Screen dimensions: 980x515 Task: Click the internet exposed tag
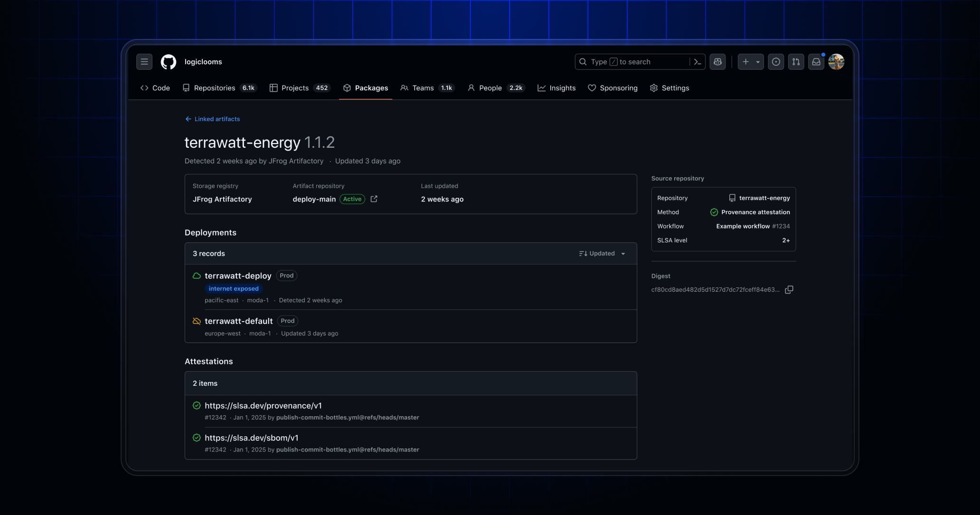(233, 288)
